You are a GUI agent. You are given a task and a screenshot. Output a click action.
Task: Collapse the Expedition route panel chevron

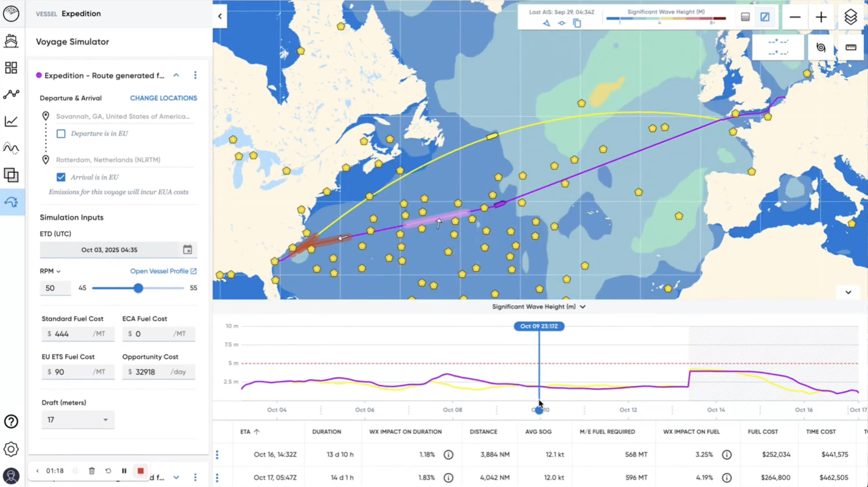176,75
